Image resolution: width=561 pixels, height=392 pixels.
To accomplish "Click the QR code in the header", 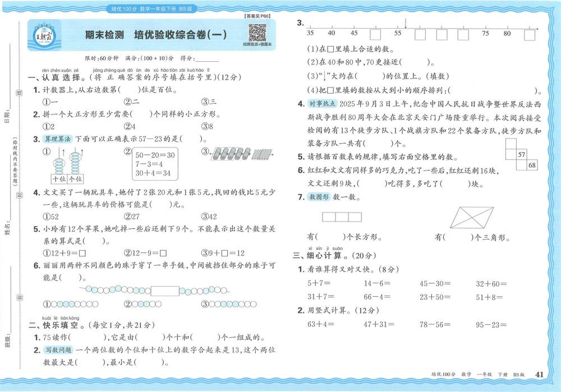I will click(257, 33).
